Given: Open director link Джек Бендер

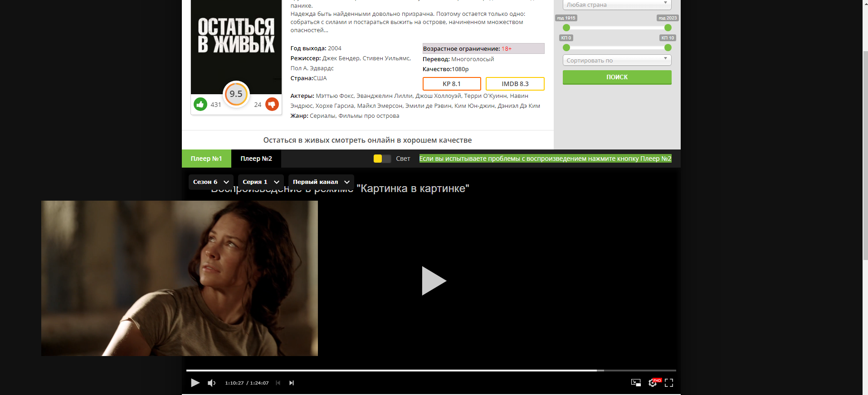Looking at the screenshot, I should click(341, 58).
